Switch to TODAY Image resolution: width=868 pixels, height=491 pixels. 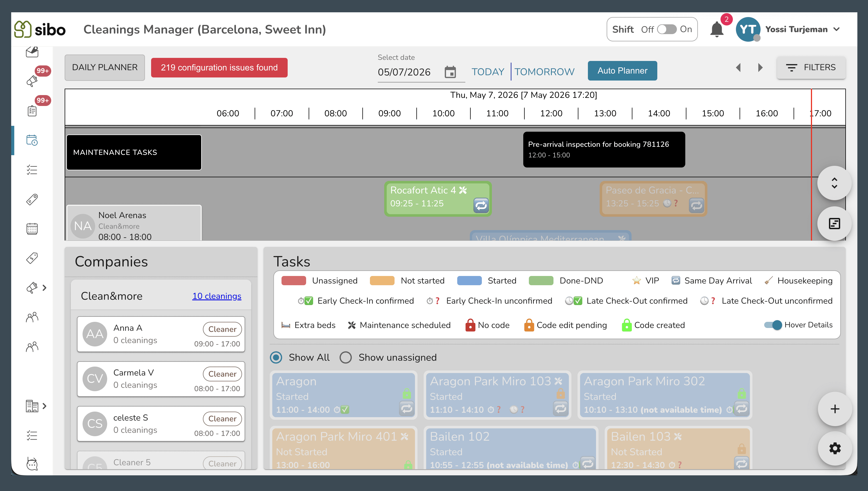488,72
